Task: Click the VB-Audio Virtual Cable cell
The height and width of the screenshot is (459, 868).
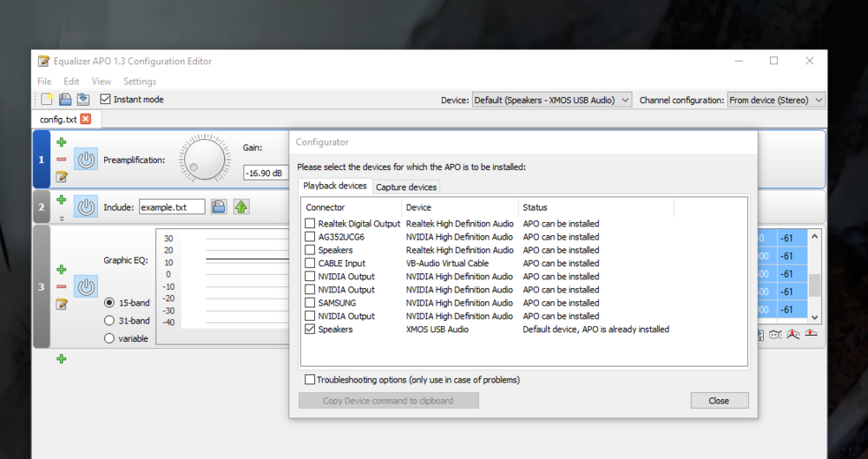Action: point(447,264)
